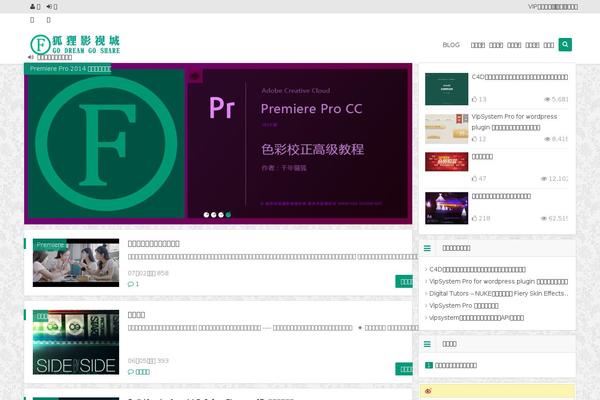Select the active green carousel dot

[228, 215]
